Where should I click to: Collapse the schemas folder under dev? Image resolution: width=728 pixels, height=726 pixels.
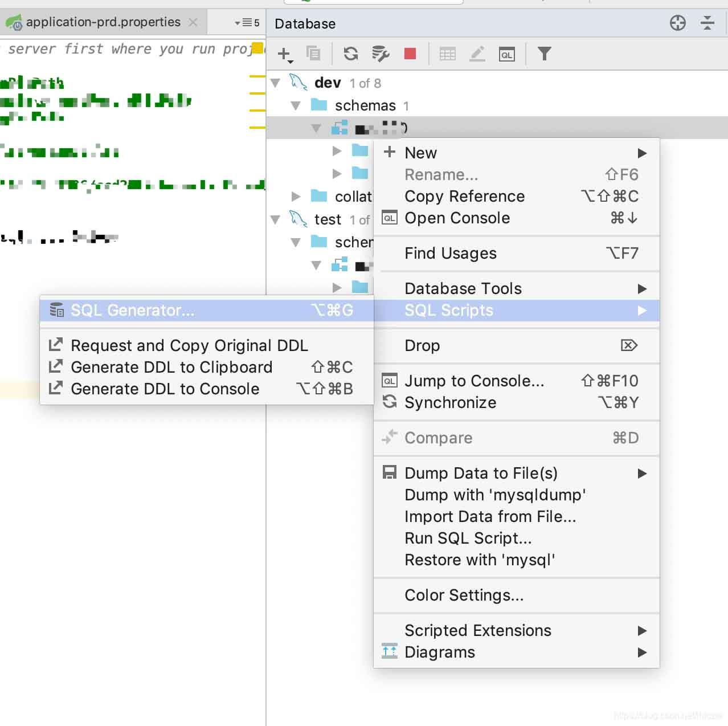[x=296, y=106]
